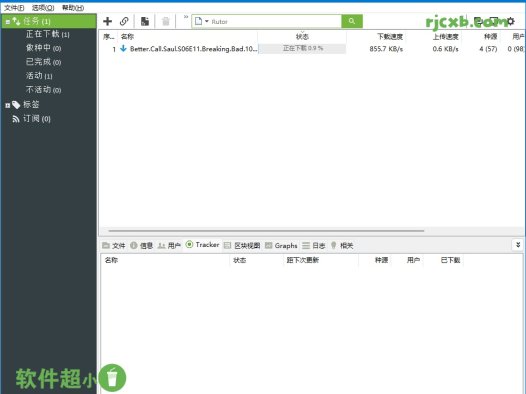Select 订阅 (0) feeds entry

coord(37,119)
